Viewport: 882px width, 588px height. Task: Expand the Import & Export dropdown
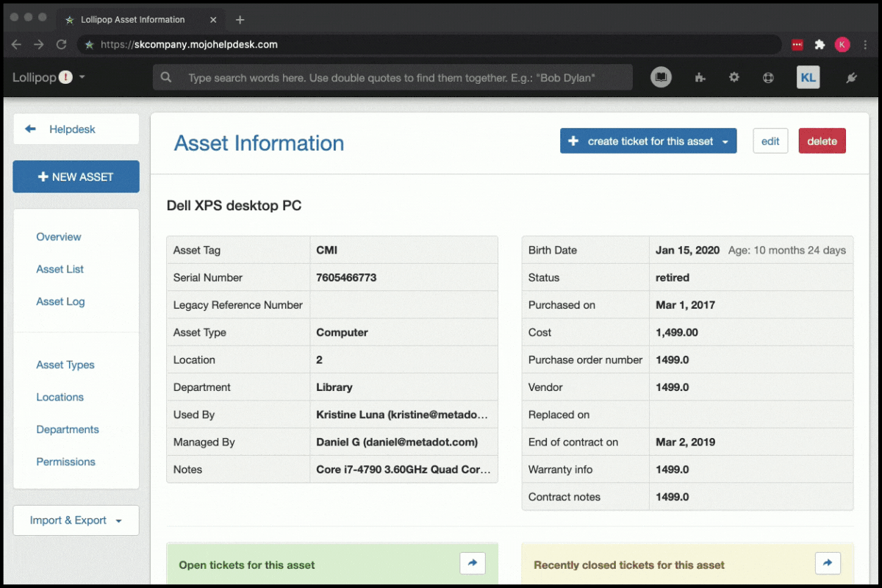coord(76,520)
